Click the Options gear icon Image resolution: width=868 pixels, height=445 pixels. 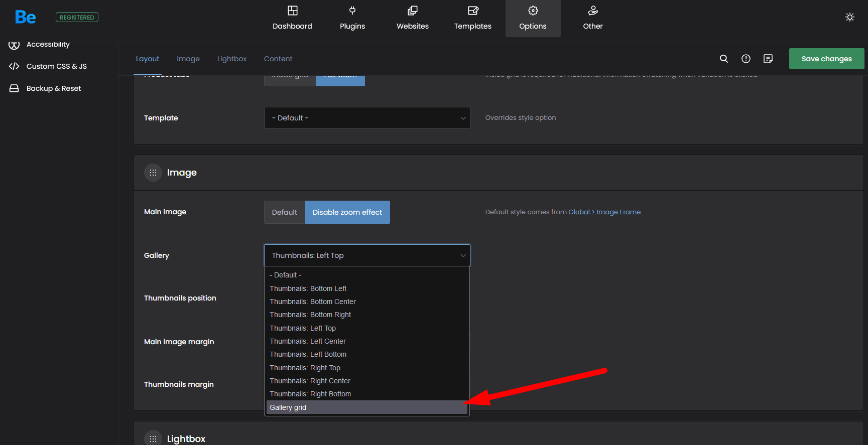(533, 11)
